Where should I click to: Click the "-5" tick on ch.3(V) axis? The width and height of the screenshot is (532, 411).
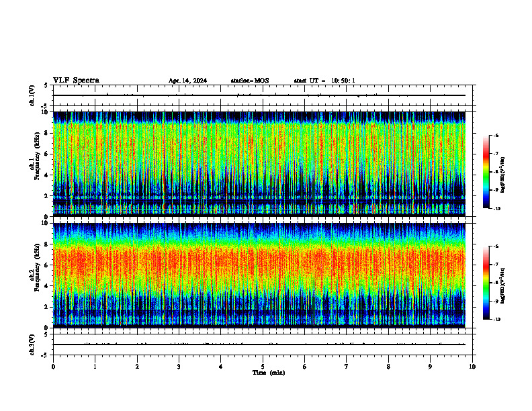(x=44, y=355)
